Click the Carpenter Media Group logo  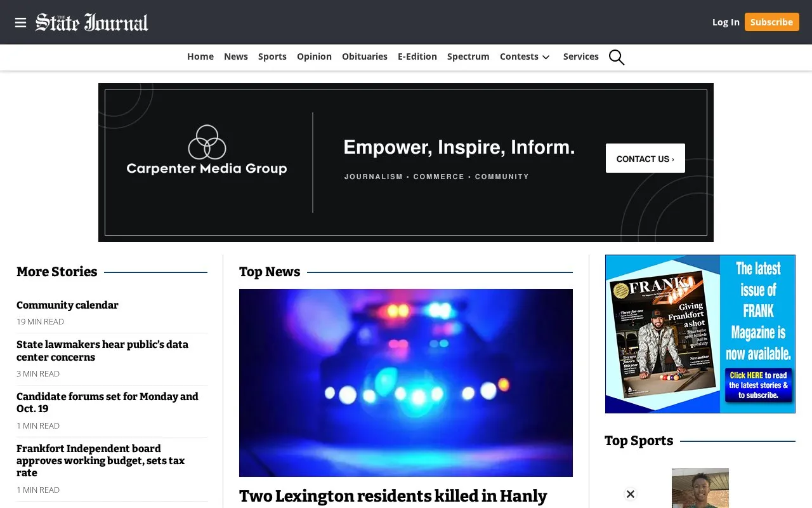click(207, 150)
